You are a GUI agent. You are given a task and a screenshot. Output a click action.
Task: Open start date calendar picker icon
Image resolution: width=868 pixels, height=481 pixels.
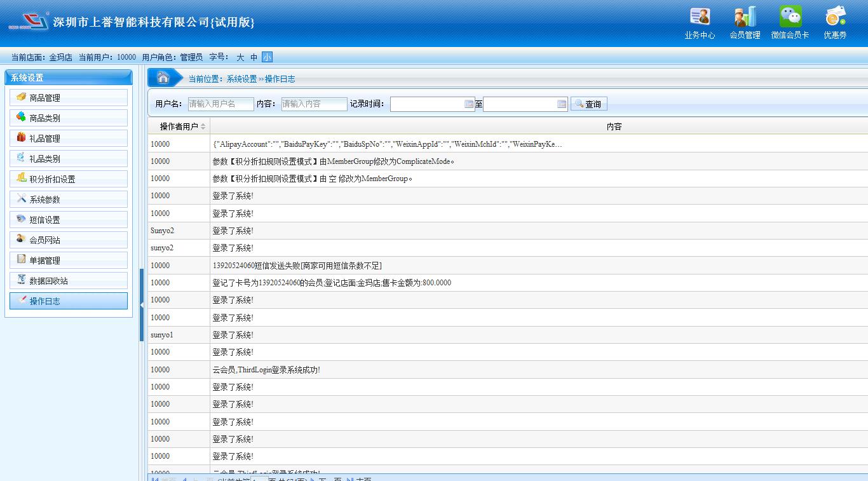click(x=469, y=104)
